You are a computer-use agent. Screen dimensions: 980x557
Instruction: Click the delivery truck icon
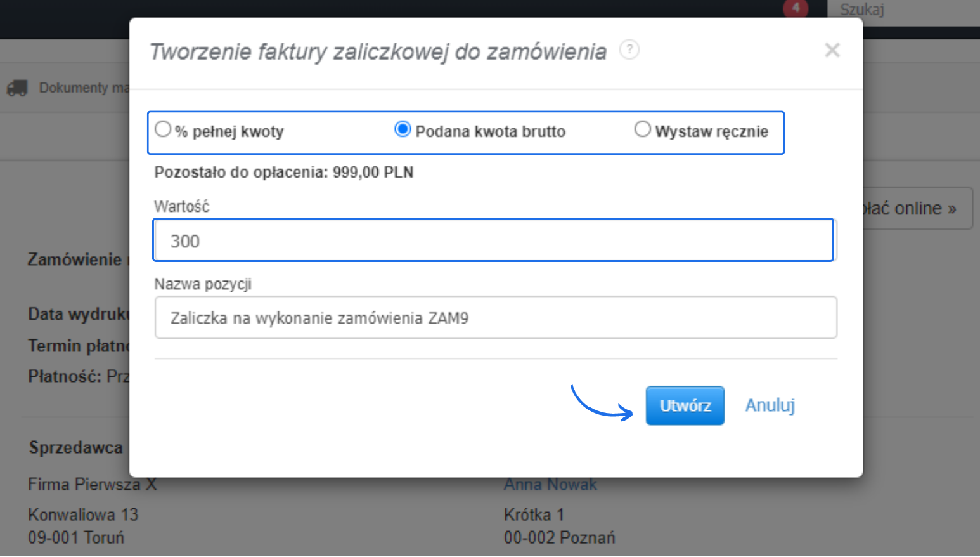pos(17,88)
